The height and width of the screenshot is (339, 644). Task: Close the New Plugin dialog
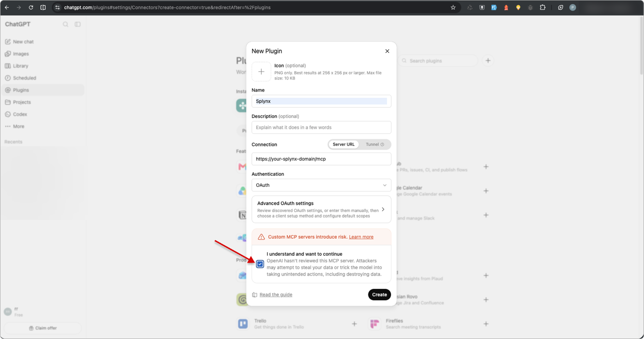pyautogui.click(x=387, y=51)
